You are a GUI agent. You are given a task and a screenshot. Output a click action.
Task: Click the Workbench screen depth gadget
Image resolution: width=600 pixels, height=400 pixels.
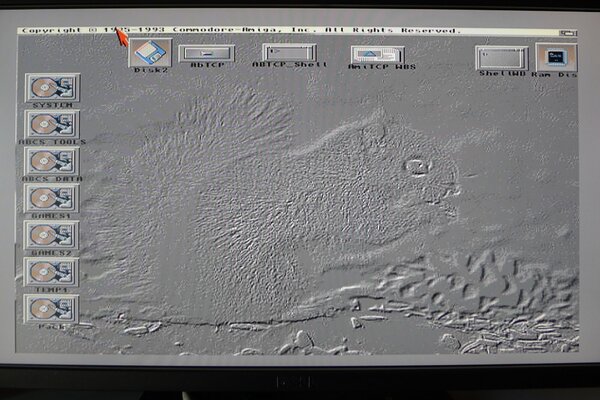(568, 32)
